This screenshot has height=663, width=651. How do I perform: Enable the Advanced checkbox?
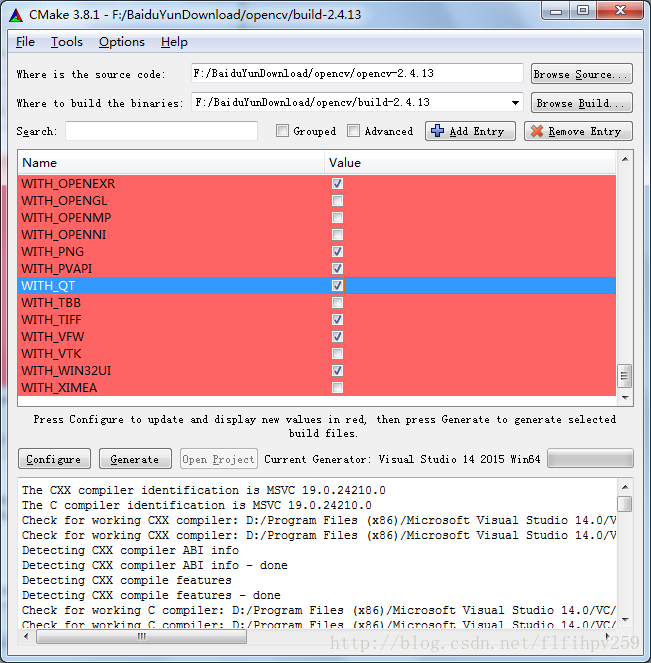coord(353,131)
